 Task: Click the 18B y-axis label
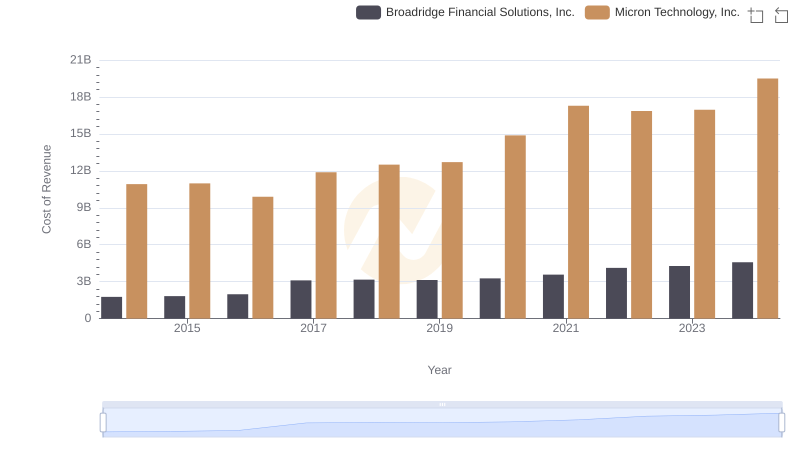81,97
